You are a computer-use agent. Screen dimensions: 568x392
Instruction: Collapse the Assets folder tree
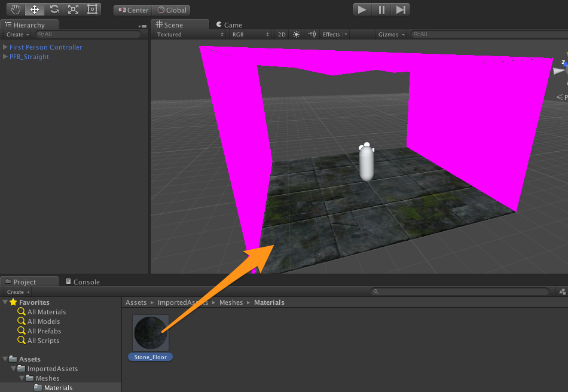[5, 359]
